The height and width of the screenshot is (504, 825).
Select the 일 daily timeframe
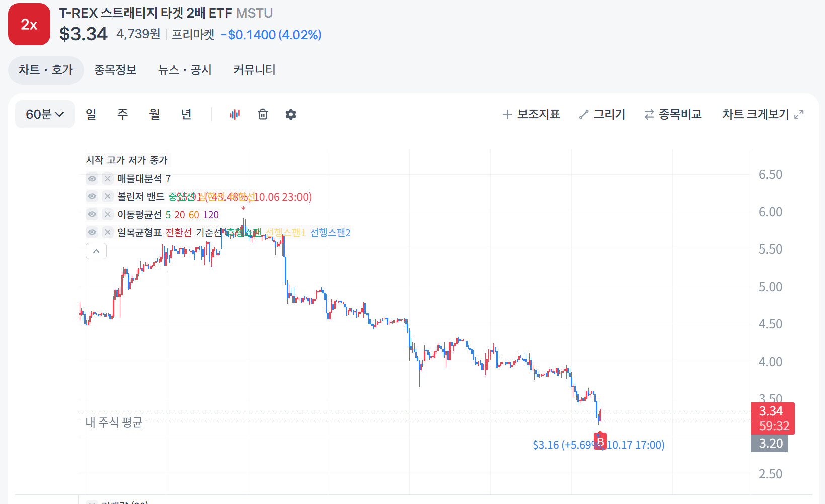click(91, 114)
